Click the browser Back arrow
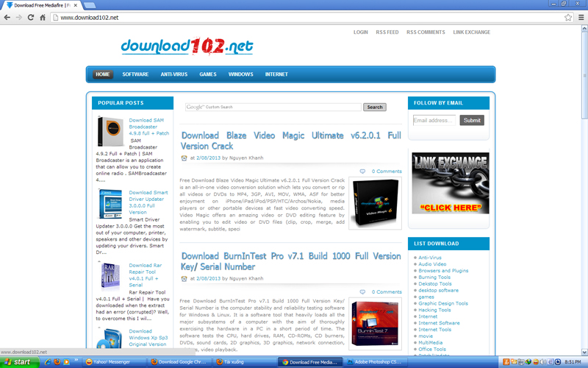 coord(7,17)
